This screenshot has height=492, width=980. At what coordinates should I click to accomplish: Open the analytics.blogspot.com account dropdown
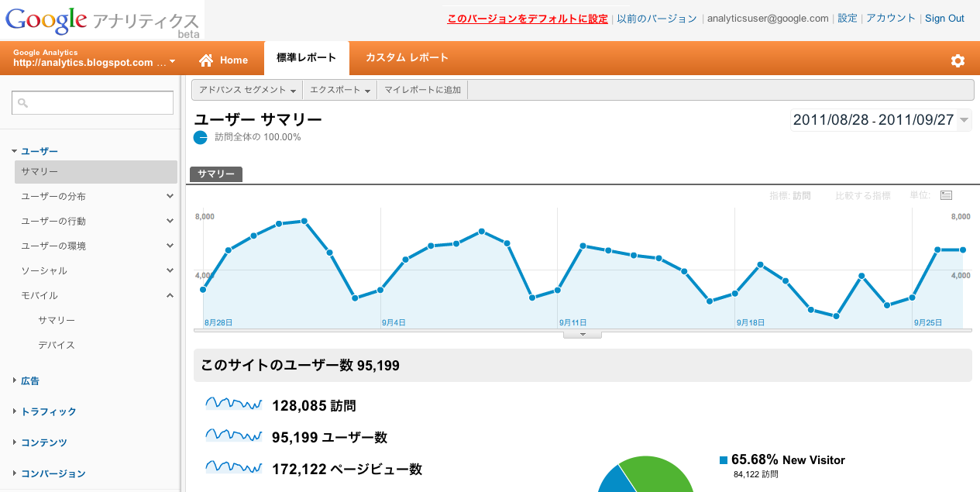[172, 62]
